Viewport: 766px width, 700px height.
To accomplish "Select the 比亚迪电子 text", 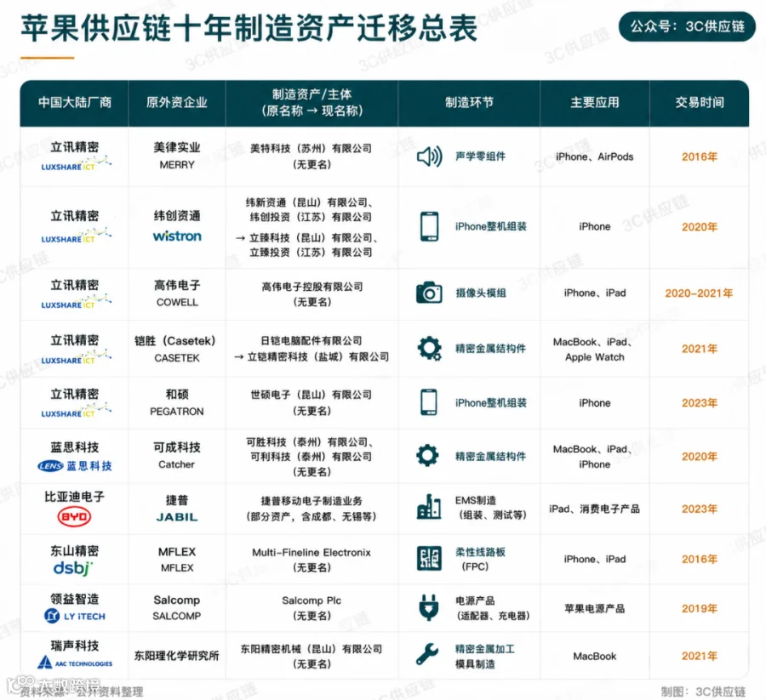I will 75,497.
